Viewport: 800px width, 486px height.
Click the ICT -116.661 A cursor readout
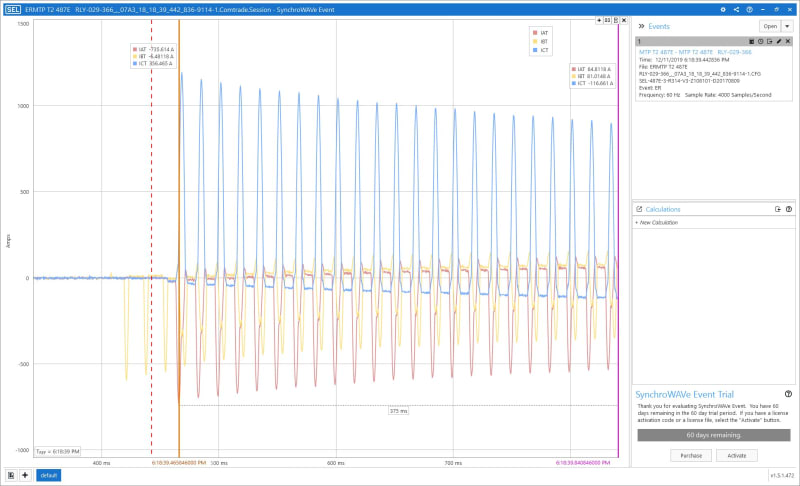[592, 83]
